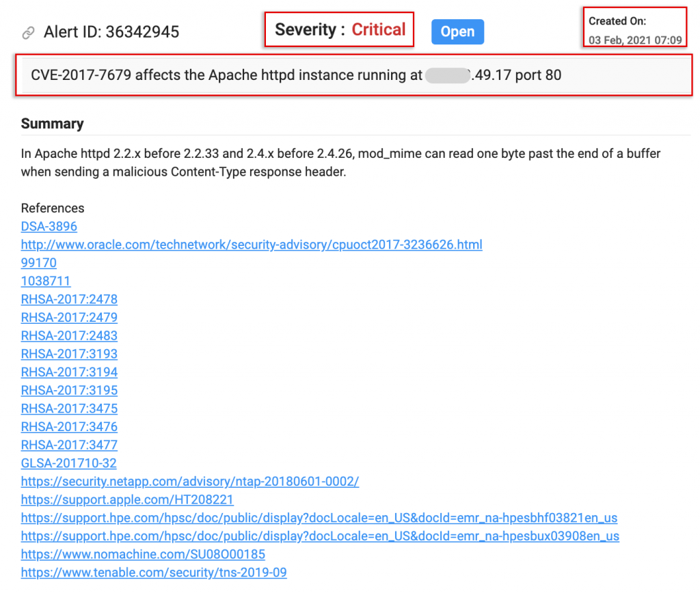Open the GLSA-201710-32 advisory link
Screen dimensions: 700x593
point(69,464)
